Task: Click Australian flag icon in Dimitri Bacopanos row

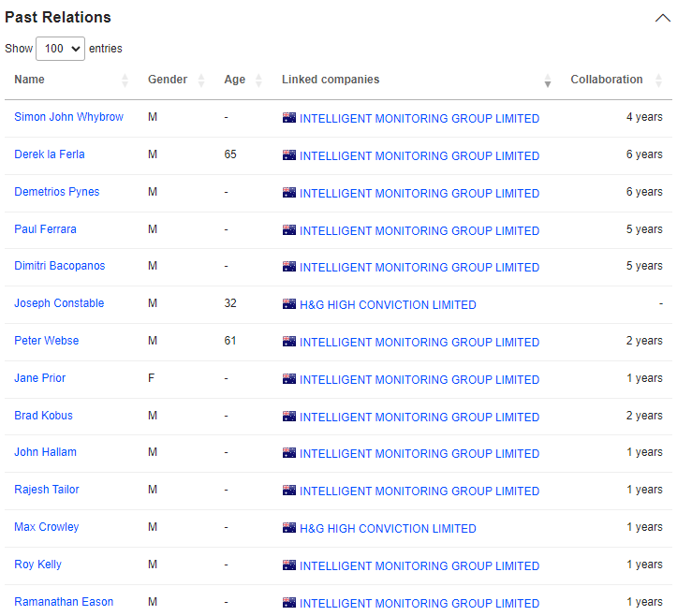Action: click(289, 267)
